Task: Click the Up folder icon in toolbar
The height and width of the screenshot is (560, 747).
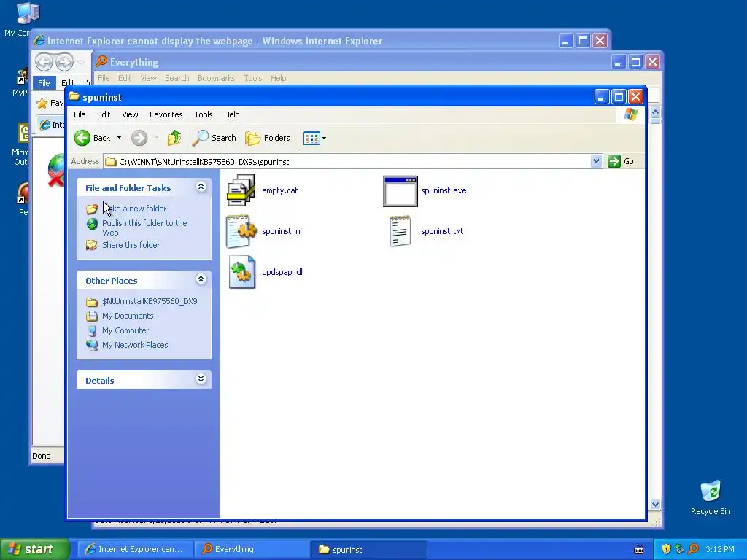Action: point(174,138)
